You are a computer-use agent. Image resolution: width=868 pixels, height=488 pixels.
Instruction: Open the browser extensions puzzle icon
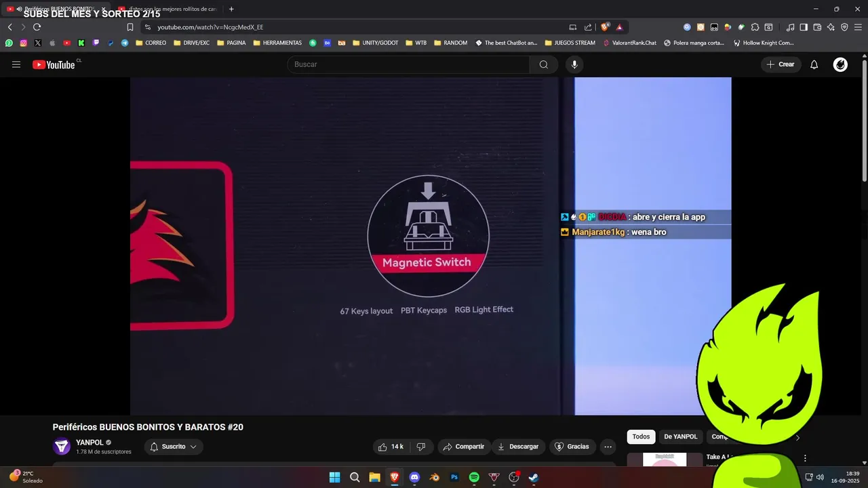(755, 27)
